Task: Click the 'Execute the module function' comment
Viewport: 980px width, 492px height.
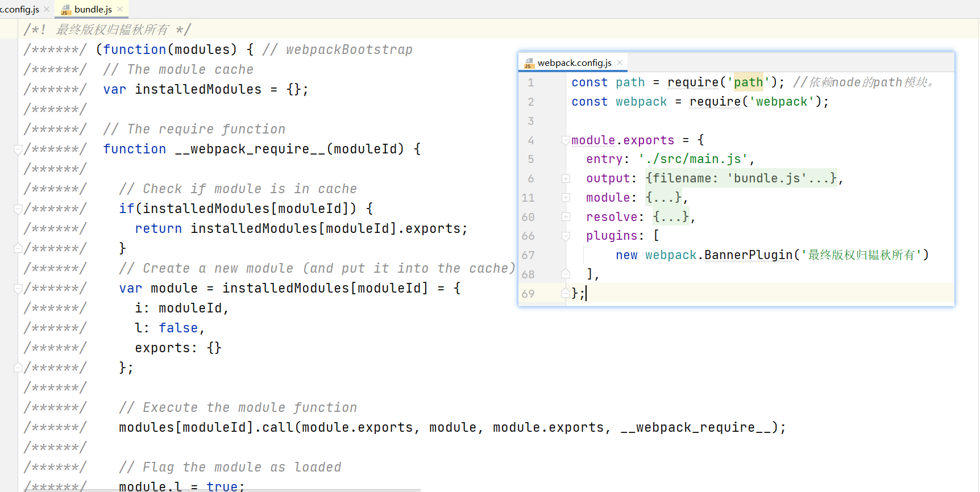Action: click(238, 407)
